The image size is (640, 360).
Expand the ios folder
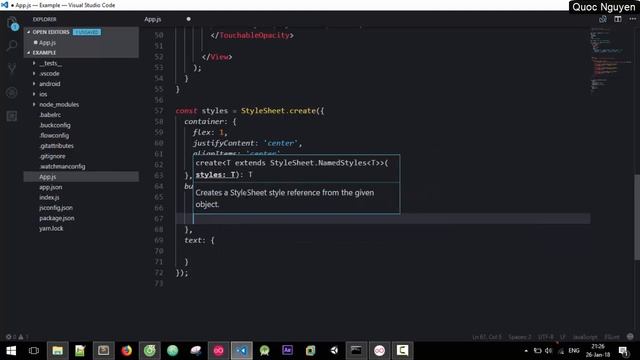[x=43, y=94]
